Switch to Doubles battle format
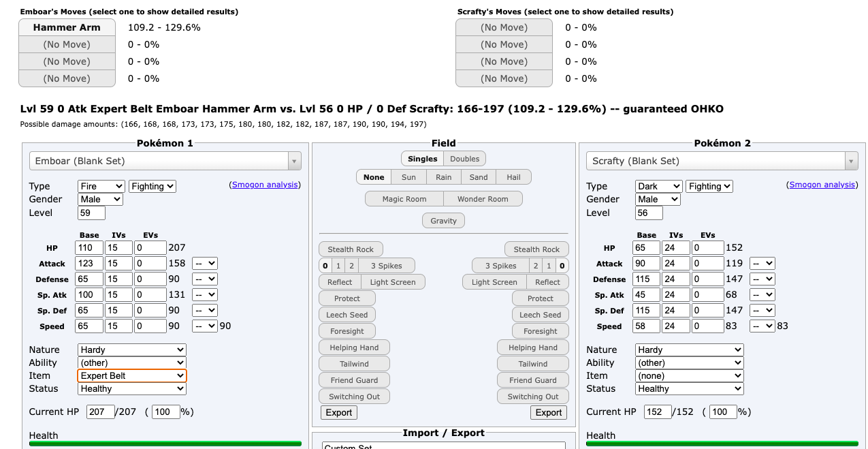Viewport: 868px width, 449px height. click(x=464, y=159)
